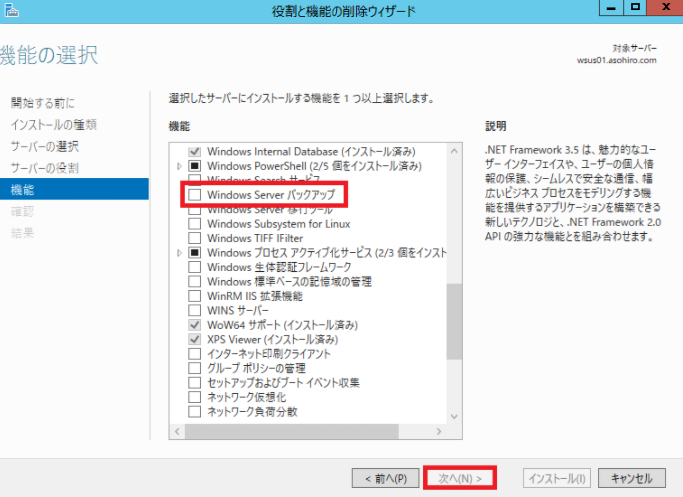
Task: Click the horizontal scroll right arrow
Action: pos(439,431)
